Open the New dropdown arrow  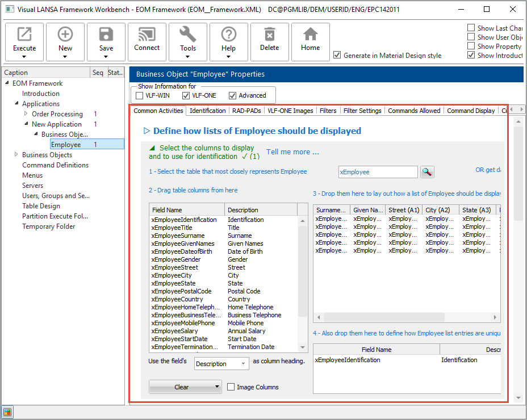coord(65,57)
